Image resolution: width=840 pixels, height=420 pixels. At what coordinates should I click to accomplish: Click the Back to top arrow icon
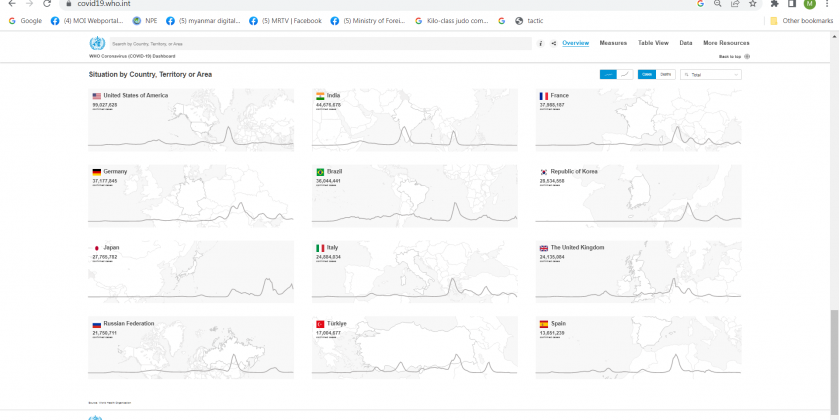pos(747,56)
